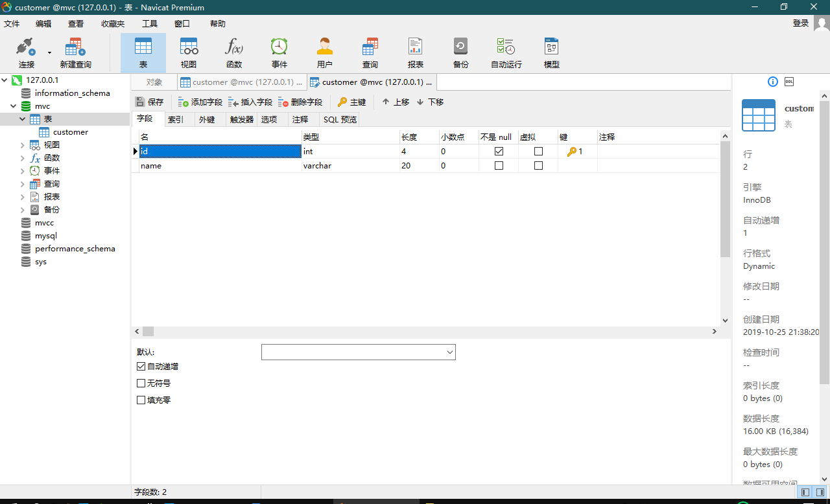Viewport: 830px width, 504px height.
Task: Toggle right panel button in status bar
Action: 820,492
